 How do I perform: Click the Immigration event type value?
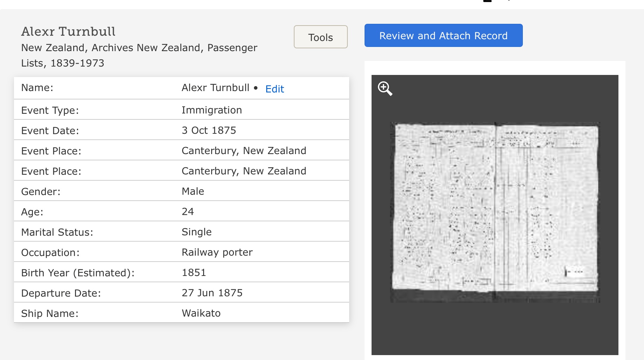[x=212, y=110]
